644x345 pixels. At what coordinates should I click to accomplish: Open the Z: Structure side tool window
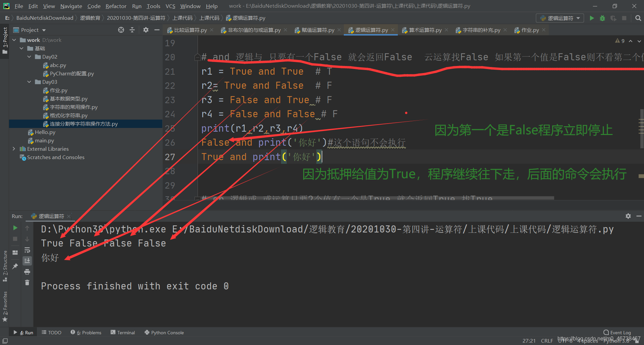point(5,266)
